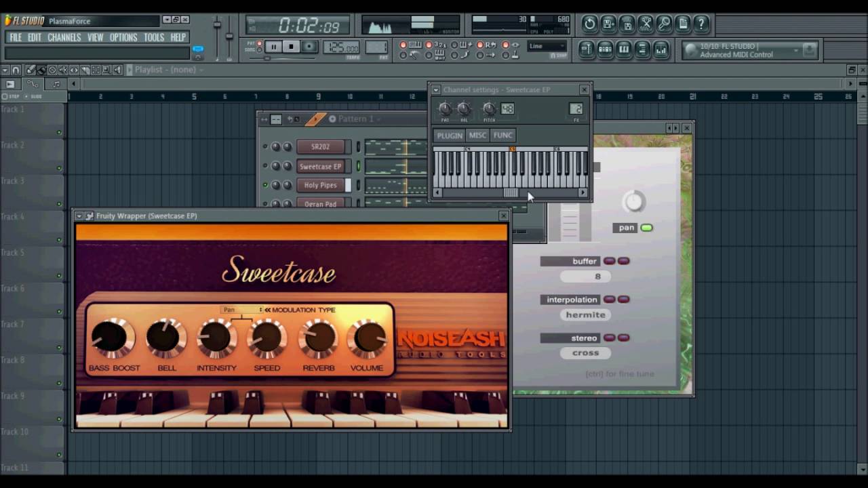Show the step sequencer window icon
Screen dimensions: 868x488
click(x=605, y=49)
